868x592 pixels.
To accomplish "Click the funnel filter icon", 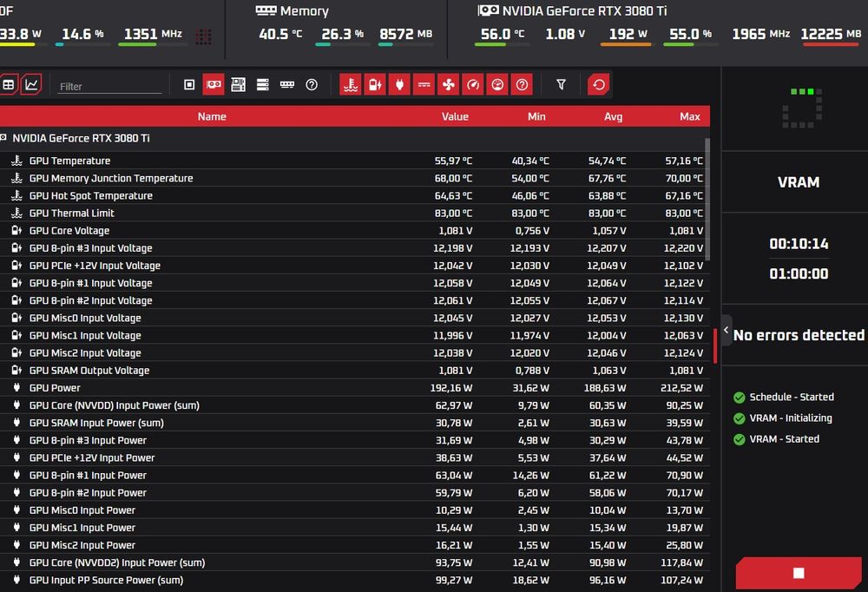I will (x=561, y=85).
